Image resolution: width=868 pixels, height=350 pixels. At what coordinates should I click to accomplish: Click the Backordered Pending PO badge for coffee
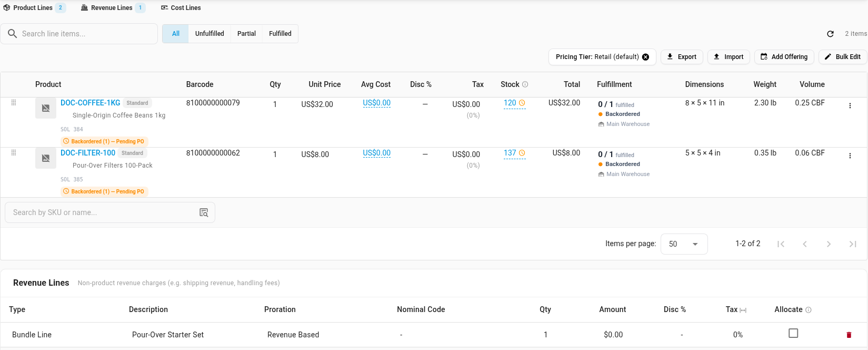tap(104, 141)
